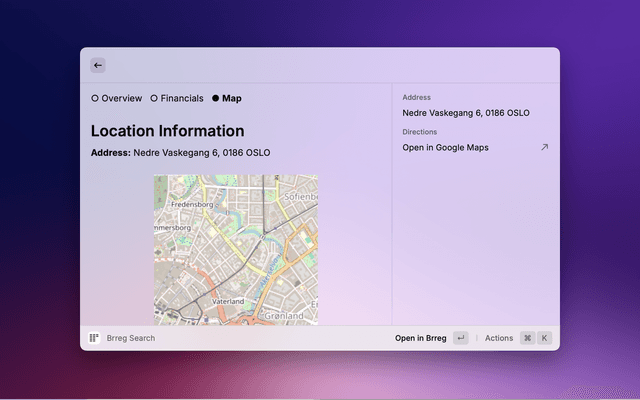Image resolution: width=640 pixels, height=400 pixels.
Task: Click the K shortcut key icon
Action: tap(545, 338)
